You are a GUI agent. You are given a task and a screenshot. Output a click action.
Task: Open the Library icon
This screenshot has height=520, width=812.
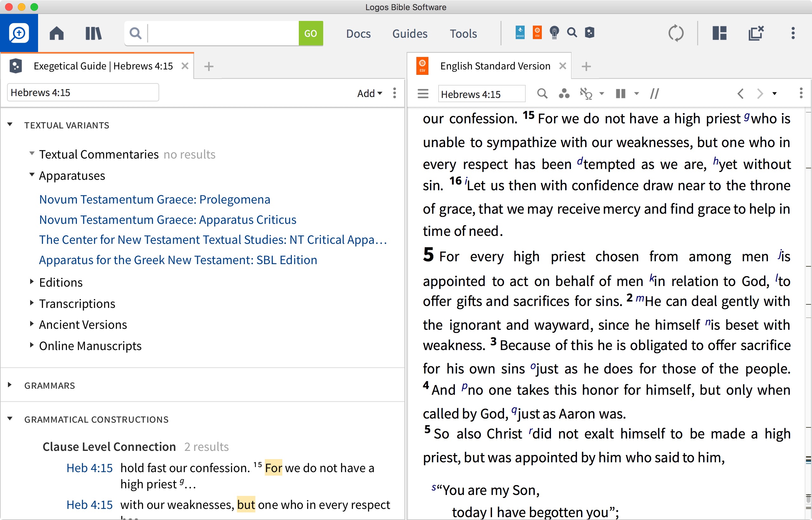[x=94, y=33]
